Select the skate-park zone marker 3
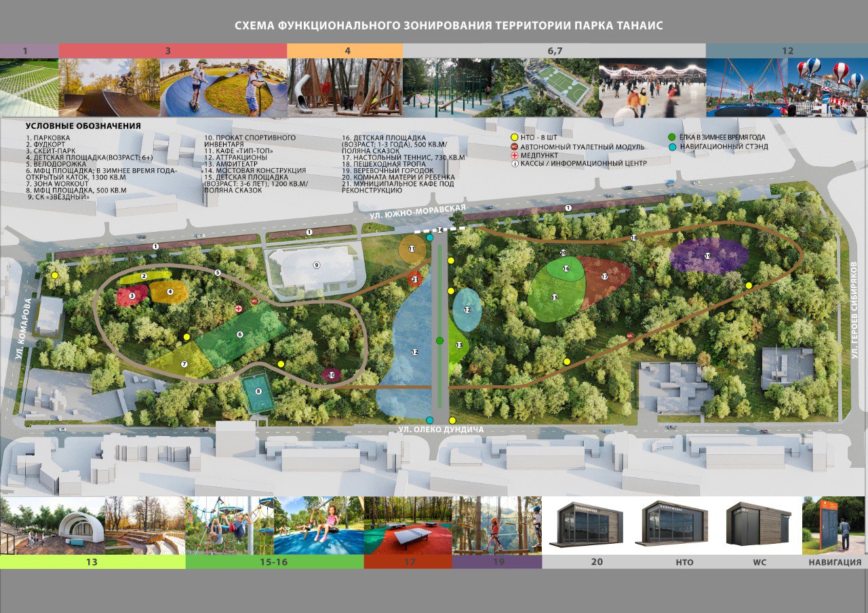This screenshot has width=868, height=613. pyautogui.click(x=133, y=296)
